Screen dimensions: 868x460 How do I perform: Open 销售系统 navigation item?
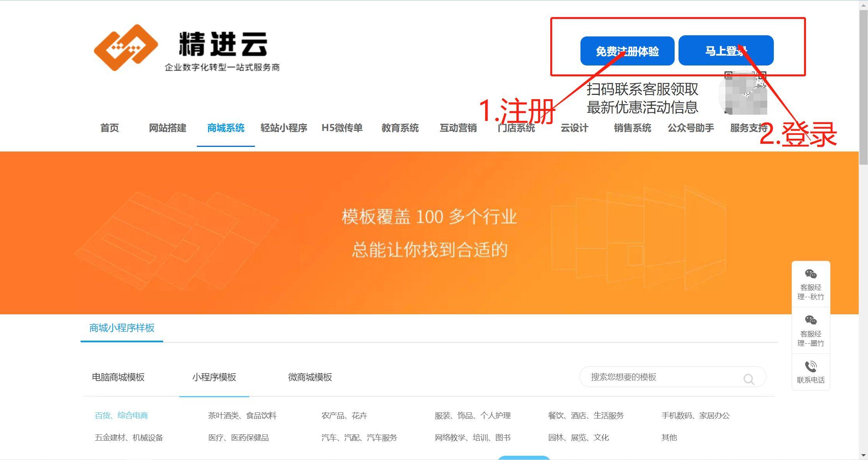pos(633,128)
